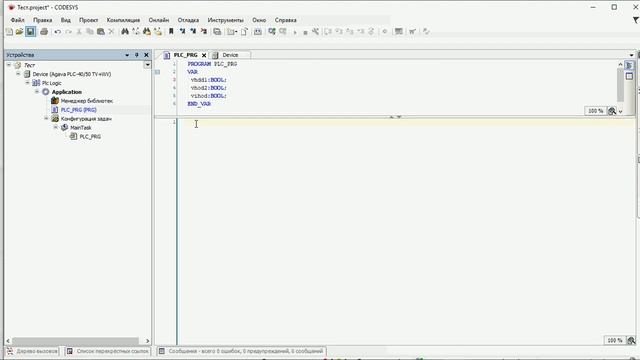Viewport: 640px width, 360px height.
Task: Click the login toolbar icon with gear
Action: (x=272, y=31)
